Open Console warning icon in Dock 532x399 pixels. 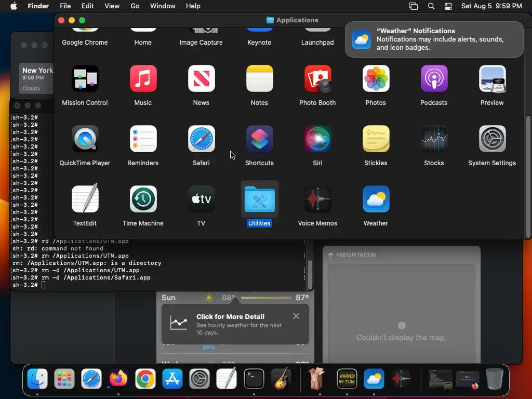pos(347,379)
